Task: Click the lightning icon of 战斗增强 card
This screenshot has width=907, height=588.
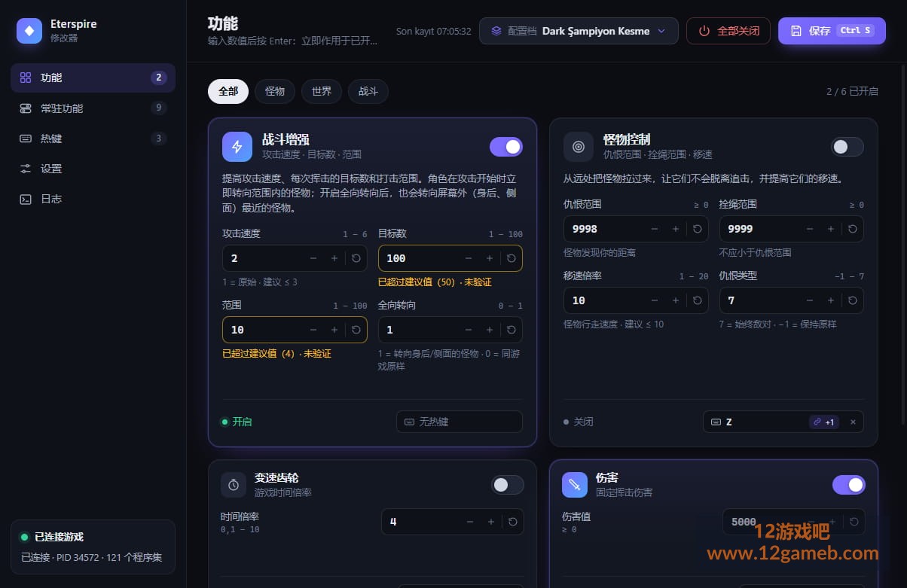Action: (x=237, y=147)
